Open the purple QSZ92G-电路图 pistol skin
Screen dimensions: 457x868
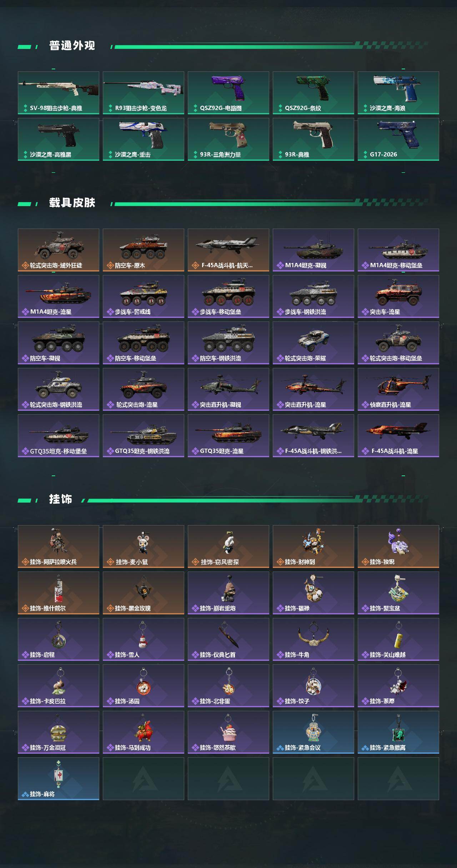click(x=228, y=93)
